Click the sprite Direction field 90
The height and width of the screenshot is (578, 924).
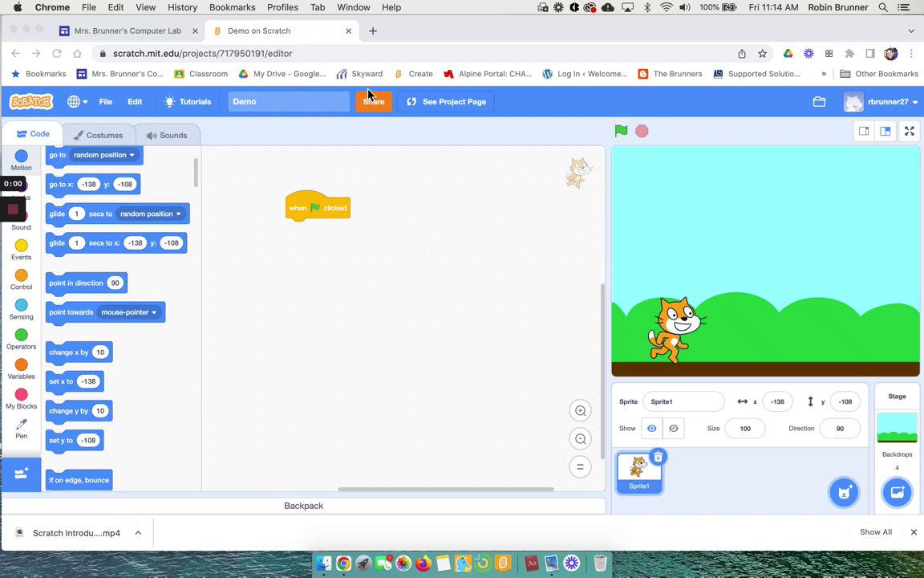pyautogui.click(x=840, y=429)
